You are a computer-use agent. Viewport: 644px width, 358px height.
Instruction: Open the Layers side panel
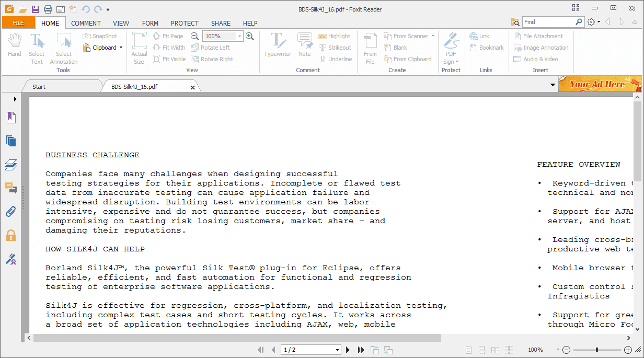pos(11,165)
